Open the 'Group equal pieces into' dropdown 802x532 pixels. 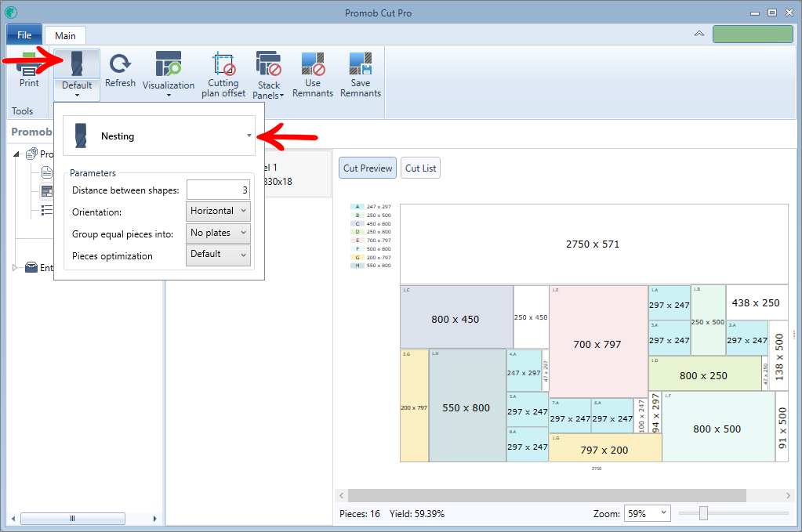point(218,233)
